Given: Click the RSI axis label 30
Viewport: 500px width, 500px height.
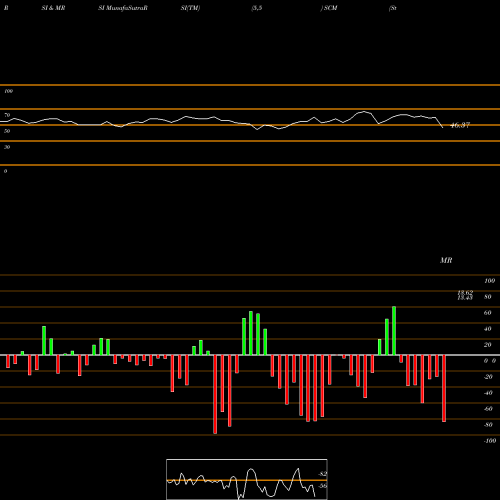Looking at the screenshot, I should tap(7, 147).
